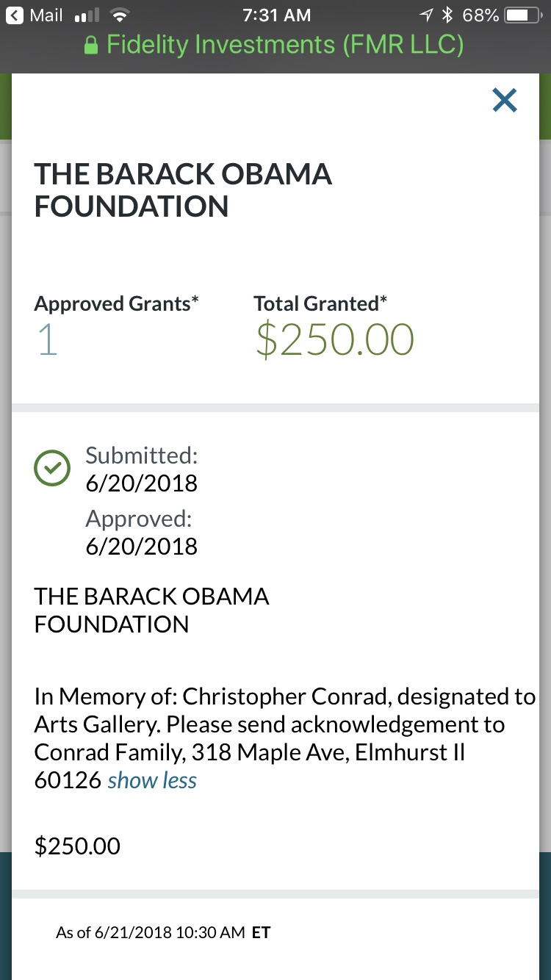Tap the 7:31 AM clock
The height and width of the screenshot is (980, 551).
tap(276, 15)
